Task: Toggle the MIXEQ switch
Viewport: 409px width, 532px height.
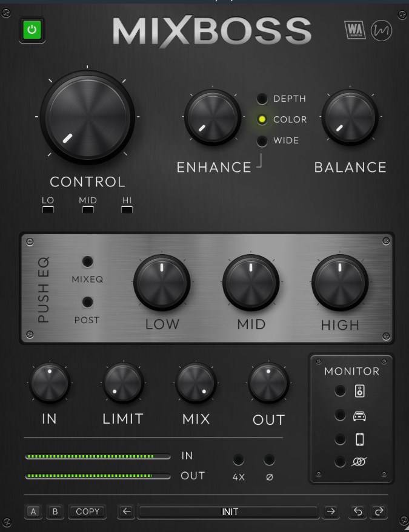Action: pos(88,262)
